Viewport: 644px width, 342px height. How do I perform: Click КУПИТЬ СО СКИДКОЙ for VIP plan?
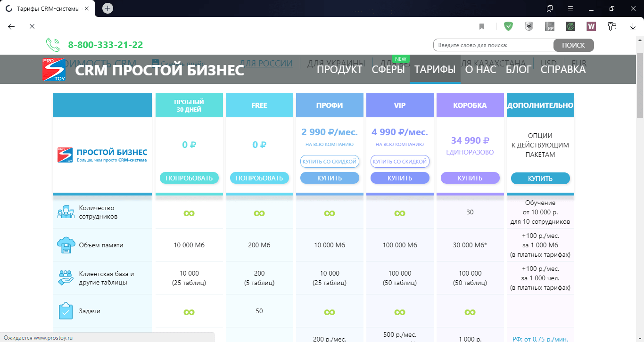pyautogui.click(x=400, y=161)
